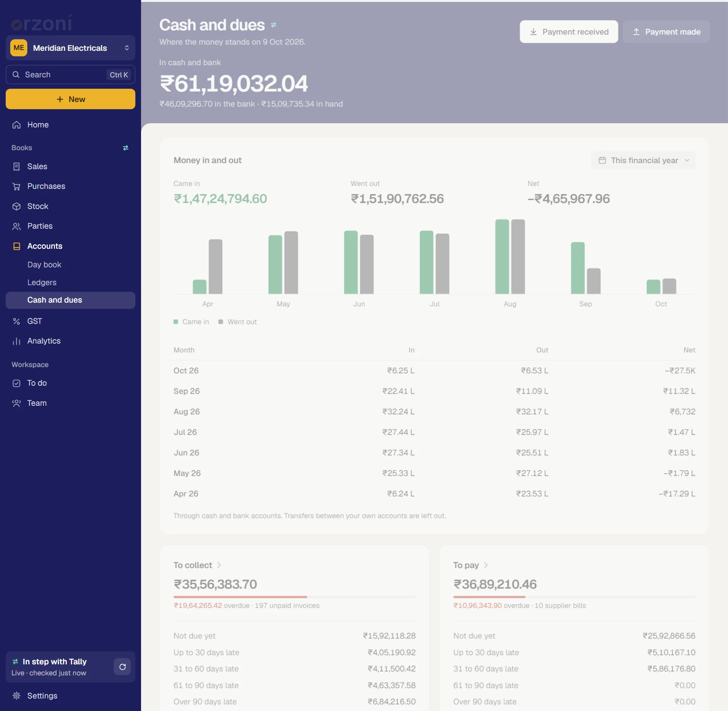728x711 pixels.
Task: Expand the To pay details chevron
Action: point(486,565)
